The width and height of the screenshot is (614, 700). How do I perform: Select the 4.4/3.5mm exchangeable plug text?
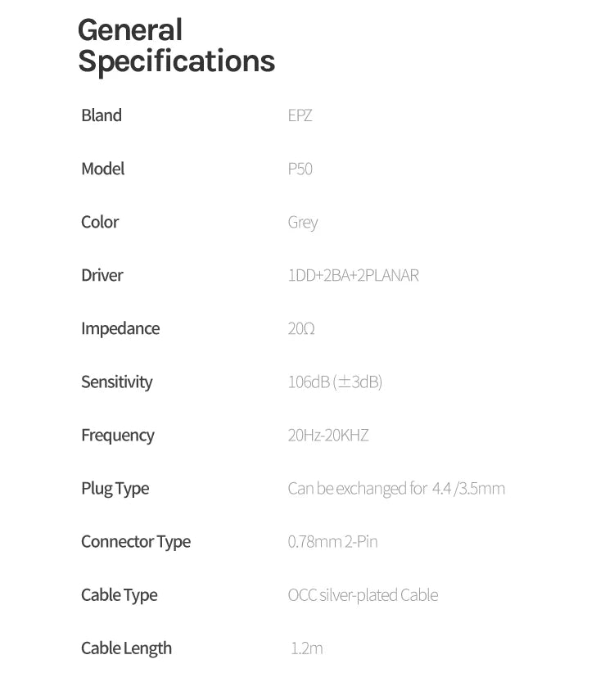[x=396, y=489]
